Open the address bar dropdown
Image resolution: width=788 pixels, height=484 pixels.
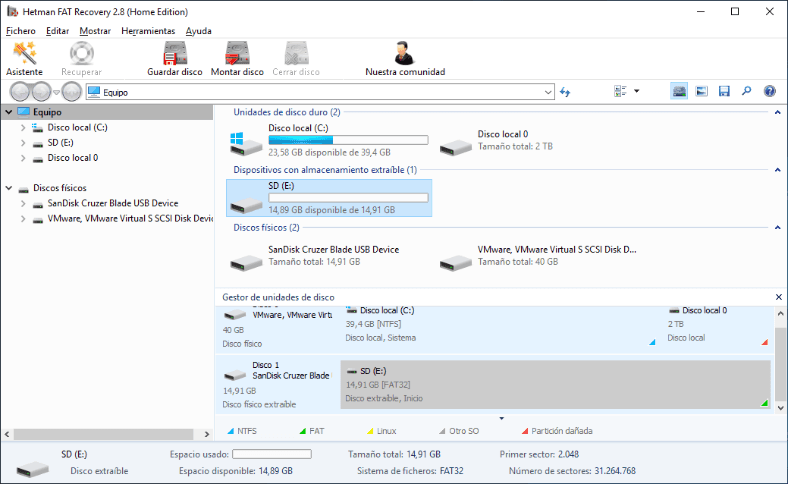[x=548, y=92]
